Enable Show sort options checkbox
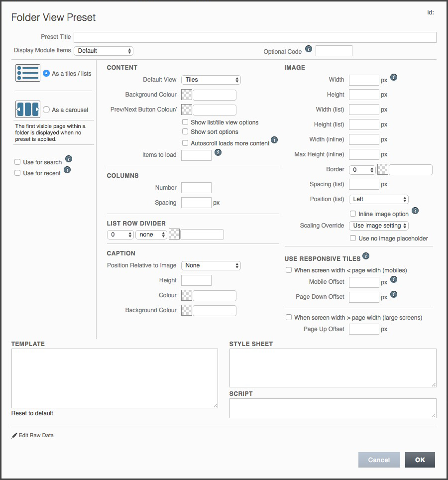 coord(185,131)
